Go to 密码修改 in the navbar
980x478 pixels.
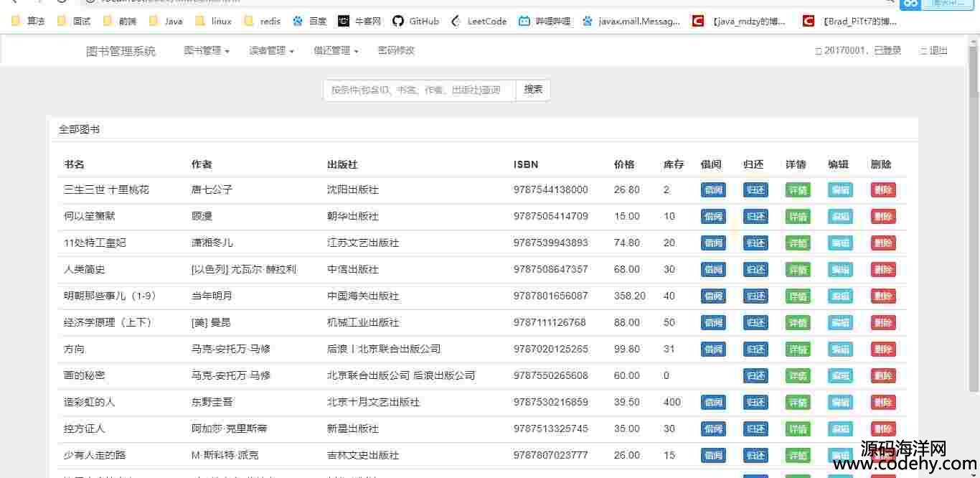[396, 50]
